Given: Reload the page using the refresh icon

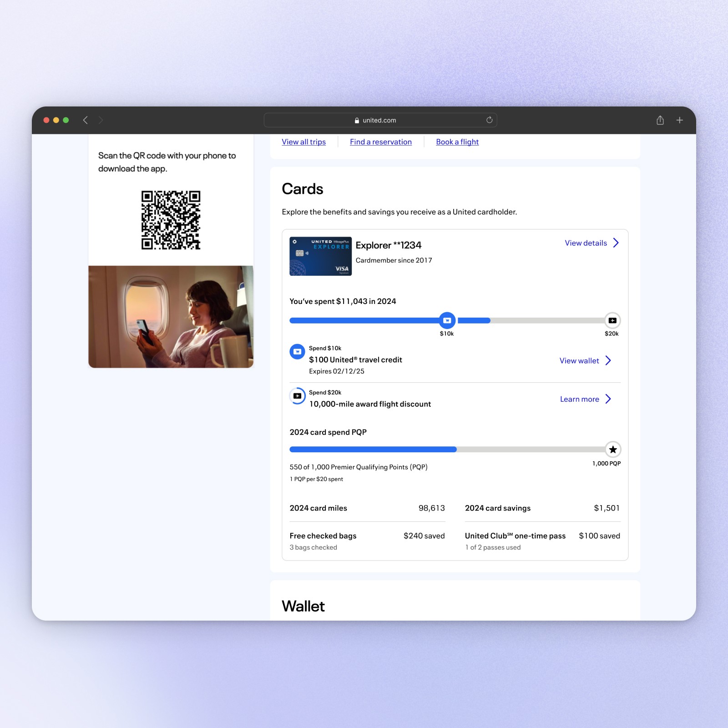Looking at the screenshot, I should [x=489, y=120].
